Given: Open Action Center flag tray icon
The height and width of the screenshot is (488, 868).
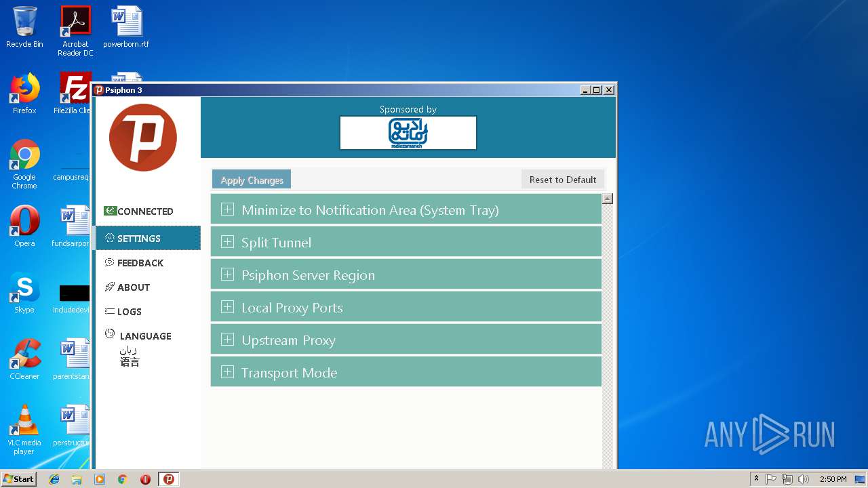Looking at the screenshot, I should coord(771,479).
